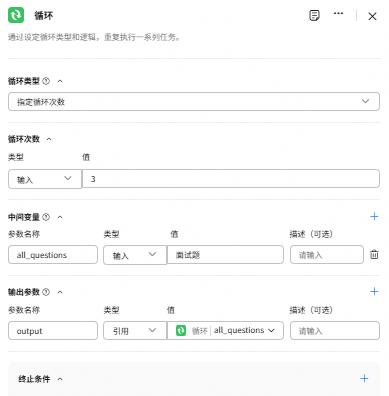Add a new intermediate variable
Viewport: 389px width, 396px height.
tap(374, 216)
